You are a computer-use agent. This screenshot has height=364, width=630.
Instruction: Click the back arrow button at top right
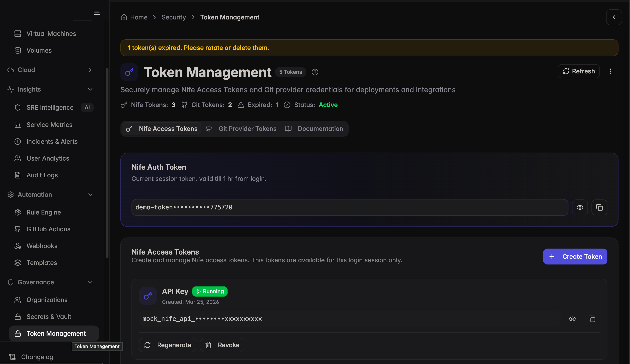[x=614, y=17]
